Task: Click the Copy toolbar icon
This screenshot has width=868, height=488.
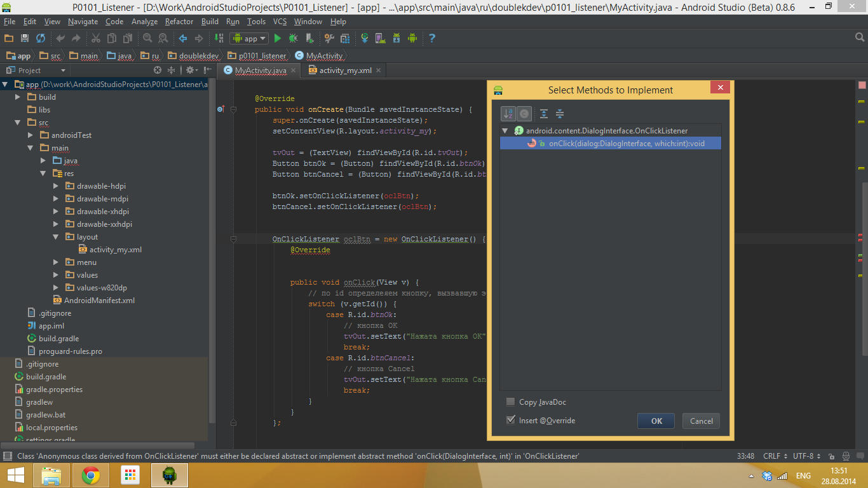Action: coord(112,38)
